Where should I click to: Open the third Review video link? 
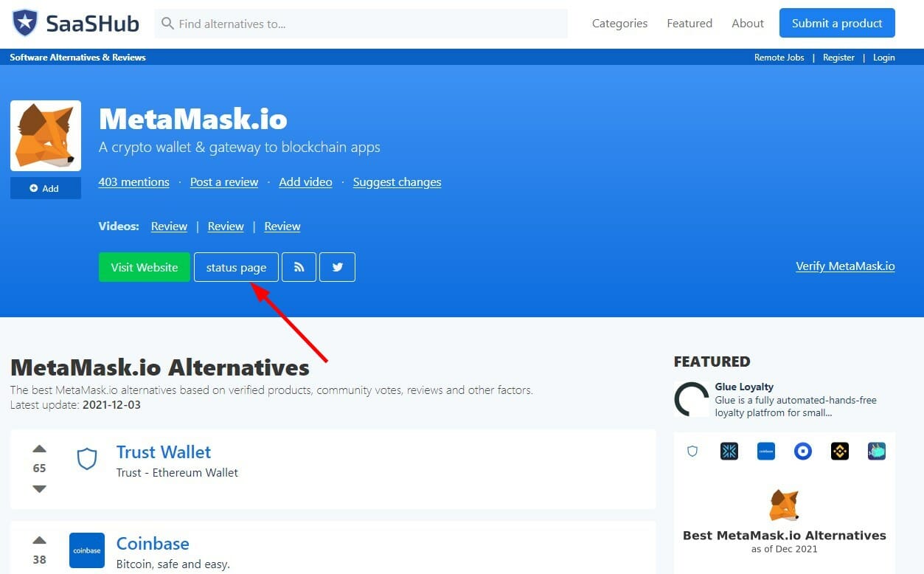click(x=282, y=227)
